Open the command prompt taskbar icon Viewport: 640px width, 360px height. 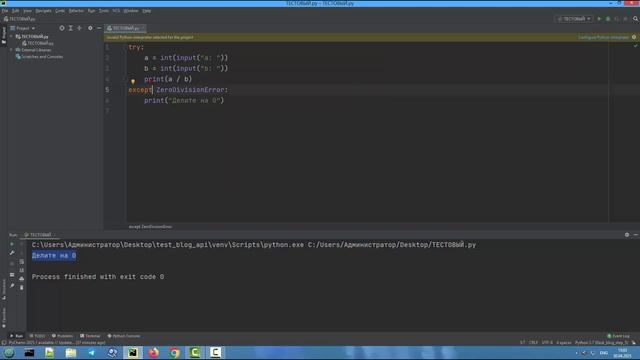(x=29, y=352)
